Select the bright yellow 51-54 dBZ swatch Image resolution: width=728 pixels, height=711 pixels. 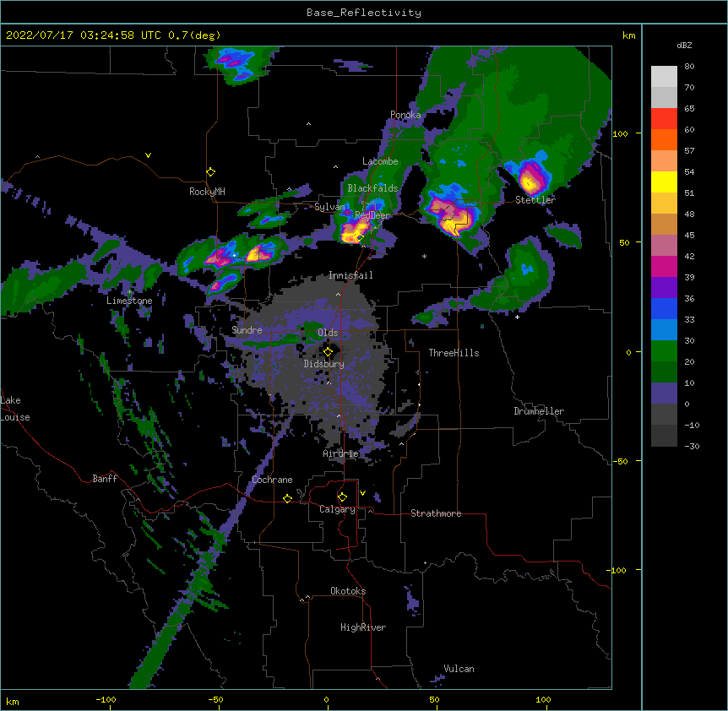click(x=664, y=182)
